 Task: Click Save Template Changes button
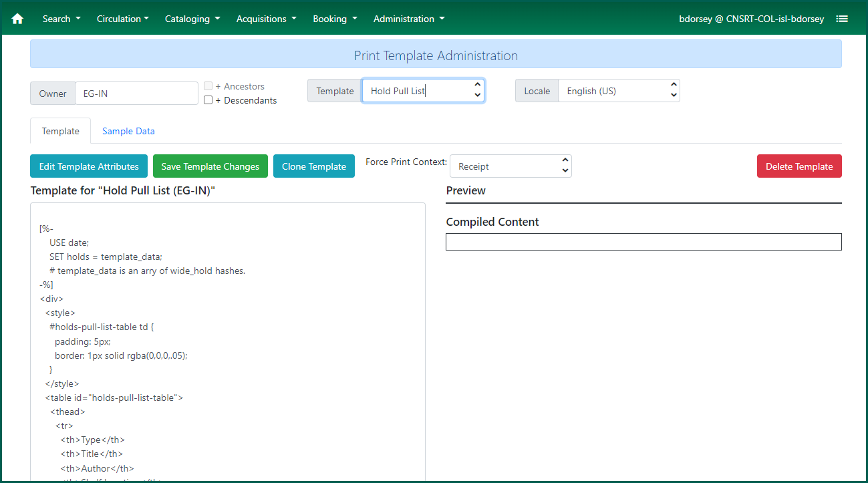(x=210, y=166)
